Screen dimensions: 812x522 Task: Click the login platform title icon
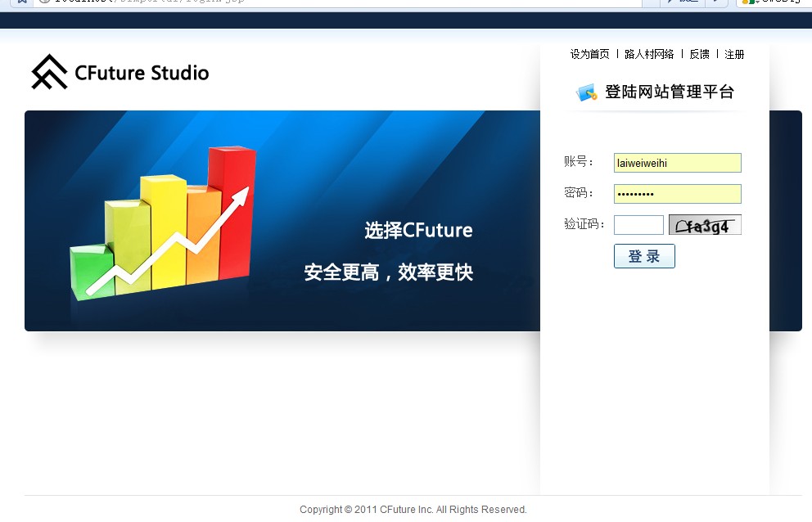pyautogui.click(x=587, y=92)
